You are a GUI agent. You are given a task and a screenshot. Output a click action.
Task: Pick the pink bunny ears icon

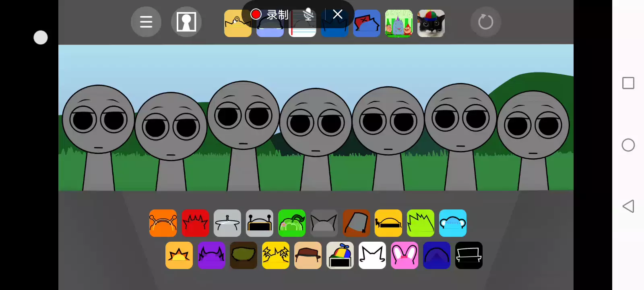point(405,255)
